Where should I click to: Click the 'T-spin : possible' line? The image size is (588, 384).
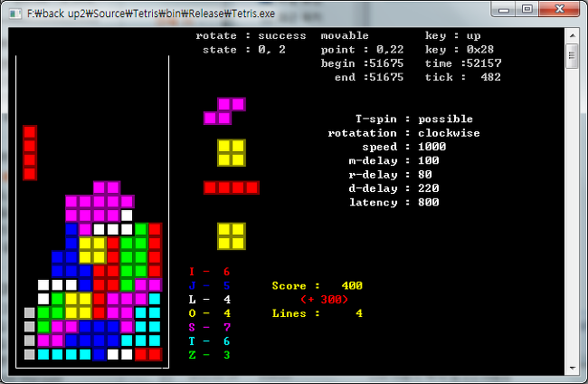(414, 119)
